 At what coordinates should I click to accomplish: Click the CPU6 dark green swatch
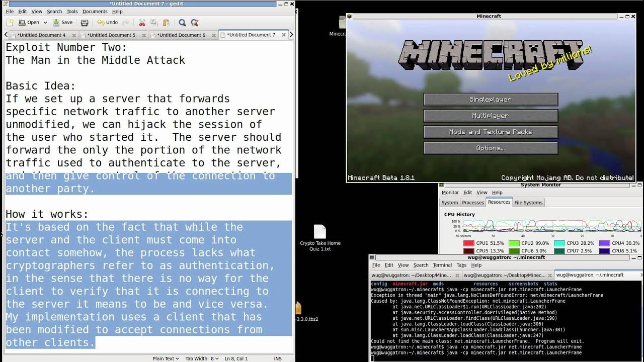pyautogui.click(x=514, y=251)
